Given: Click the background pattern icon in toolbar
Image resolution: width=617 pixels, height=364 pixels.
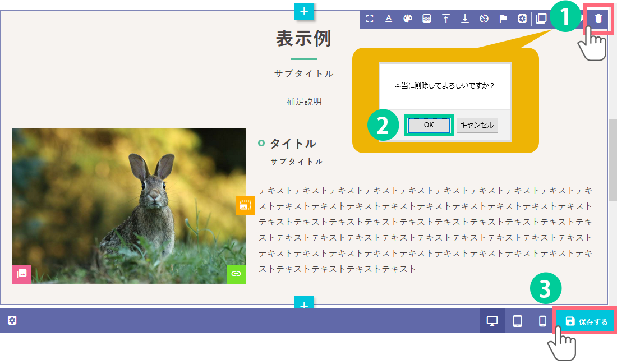Looking at the screenshot, I should (x=427, y=19).
